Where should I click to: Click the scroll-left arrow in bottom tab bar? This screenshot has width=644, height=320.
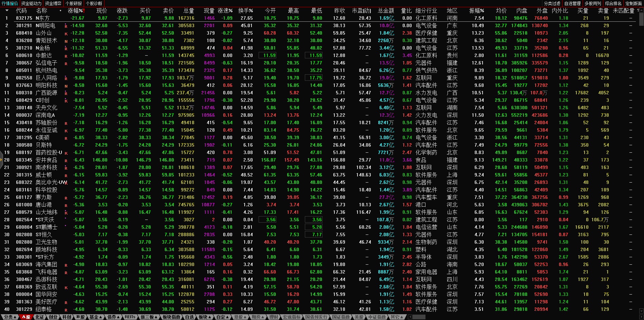coord(410,317)
